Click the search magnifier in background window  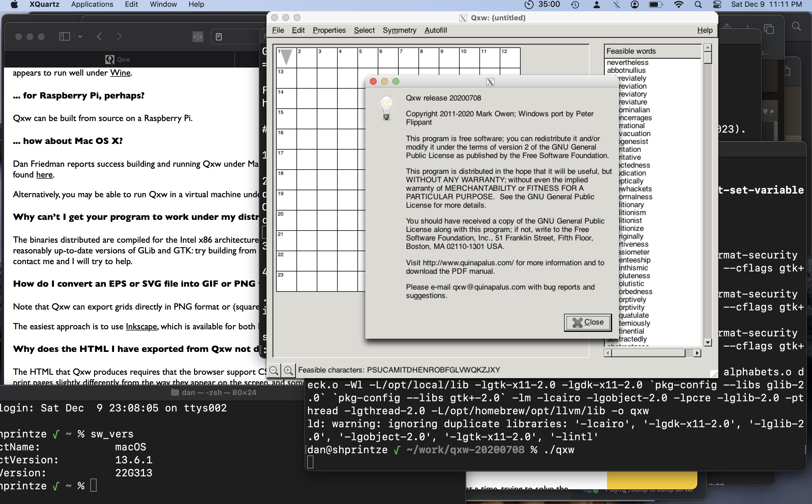[x=796, y=26]
